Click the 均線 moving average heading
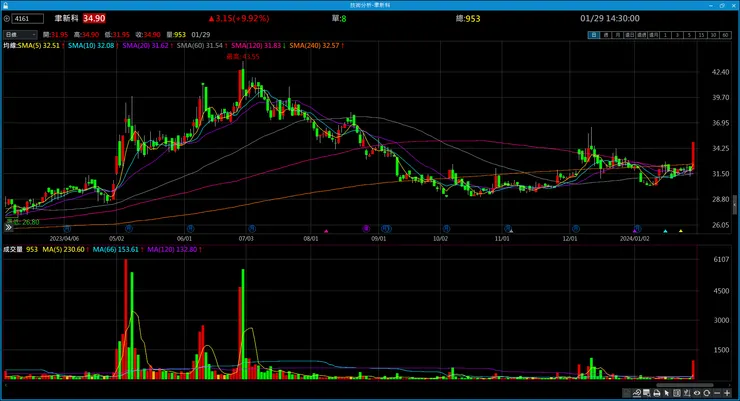The height and width of the screenshot is (401, 740). pos(10,45)
